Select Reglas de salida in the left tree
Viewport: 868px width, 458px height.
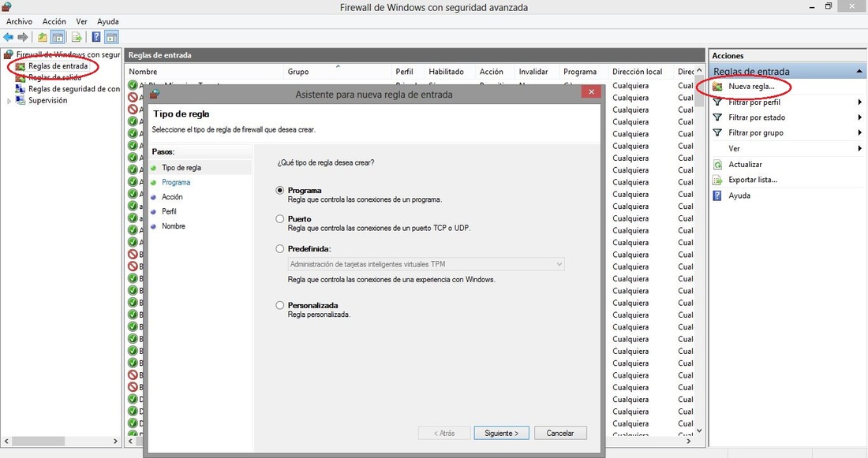(x=54, y=77)
